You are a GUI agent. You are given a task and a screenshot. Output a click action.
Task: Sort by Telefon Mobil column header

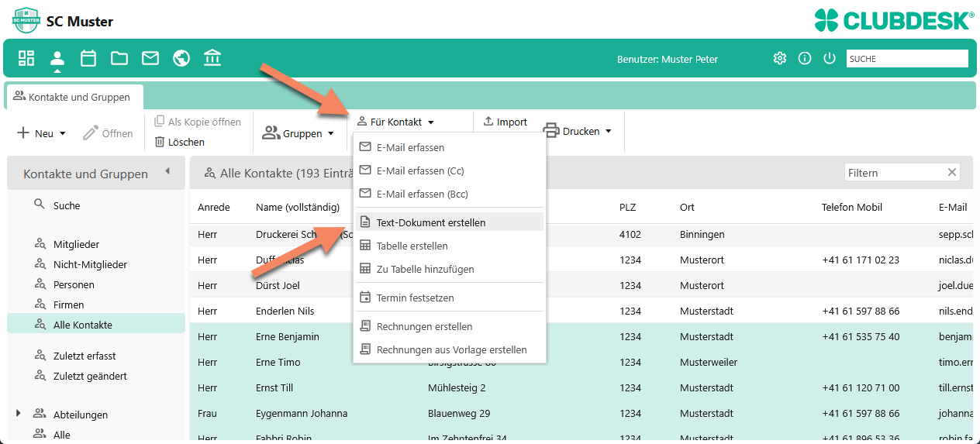[852, 207]
